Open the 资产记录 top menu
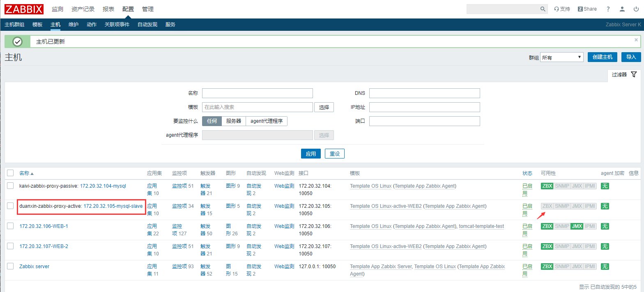This screenshot has width=644, height=292. [83, 9]
